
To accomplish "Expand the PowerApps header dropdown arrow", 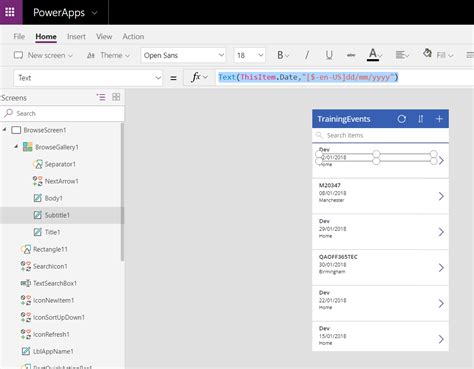I will pos(95,13).
